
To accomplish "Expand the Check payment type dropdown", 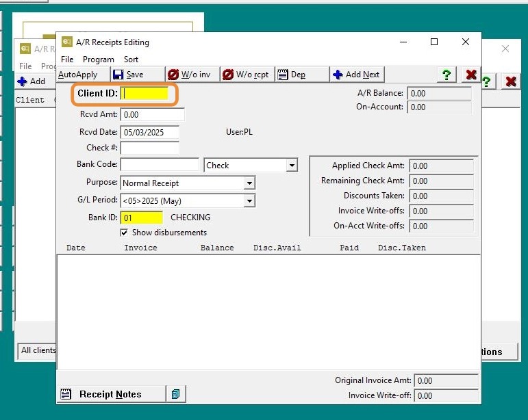I will click(x=292, y=166).
